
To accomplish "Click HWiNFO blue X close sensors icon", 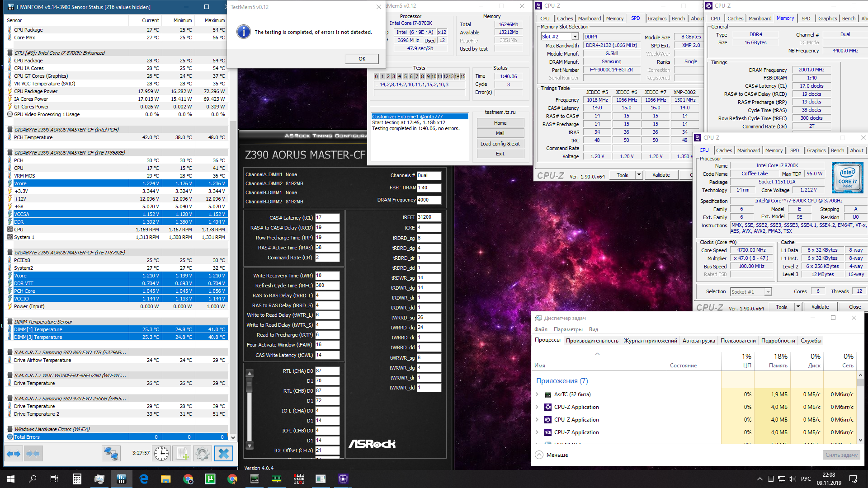I will point(223,453).
